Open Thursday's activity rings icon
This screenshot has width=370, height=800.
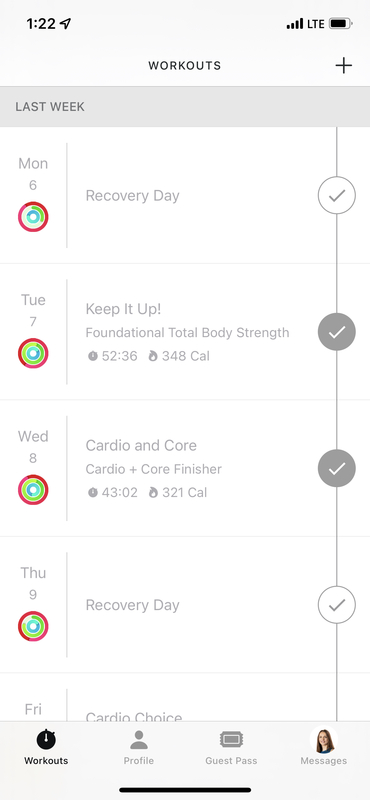click(33, 626)
